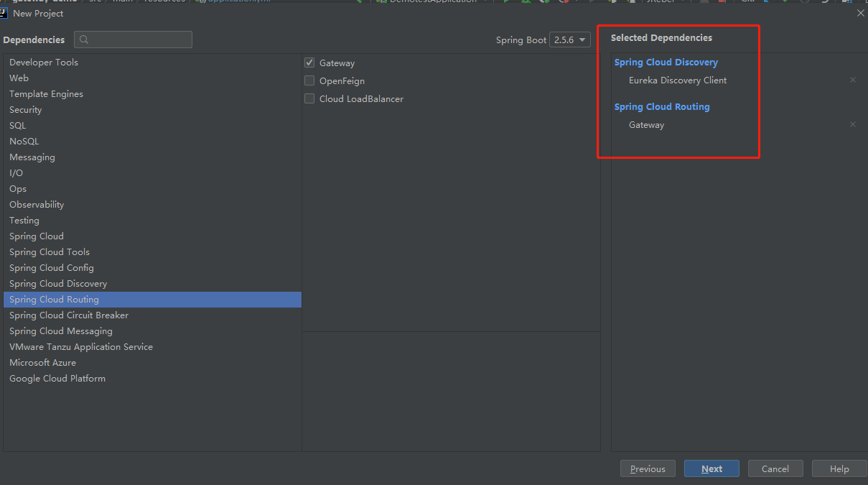This screenshot has height=485, width=868.
Task: Select the Spring Cloud Config category
Action: (x=152, y=268)
